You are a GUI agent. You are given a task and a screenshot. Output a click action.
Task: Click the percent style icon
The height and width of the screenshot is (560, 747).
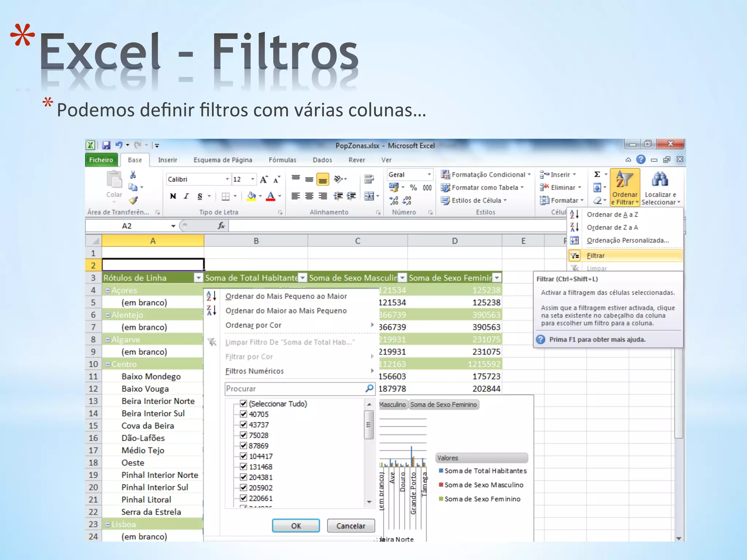tap(413, 187)
